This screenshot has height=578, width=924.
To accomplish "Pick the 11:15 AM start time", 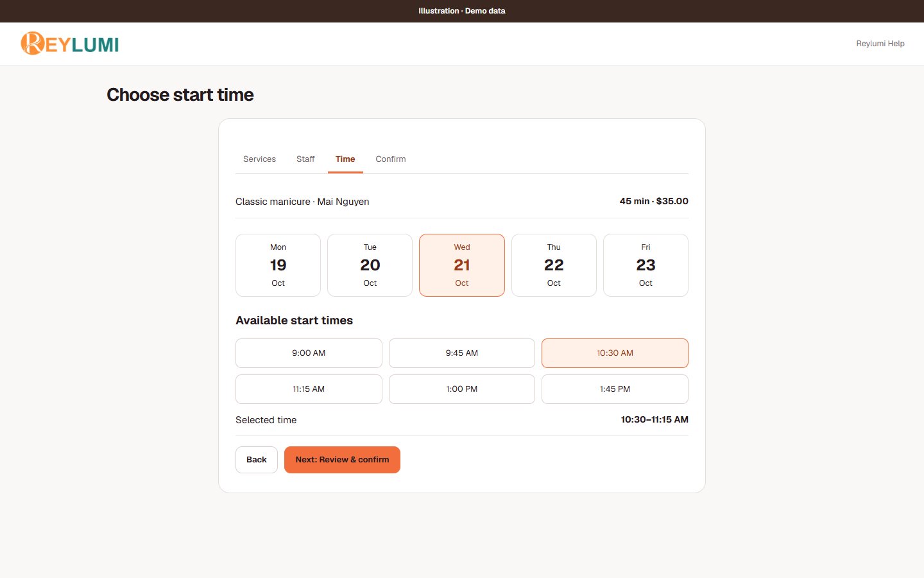I will 309,389.
